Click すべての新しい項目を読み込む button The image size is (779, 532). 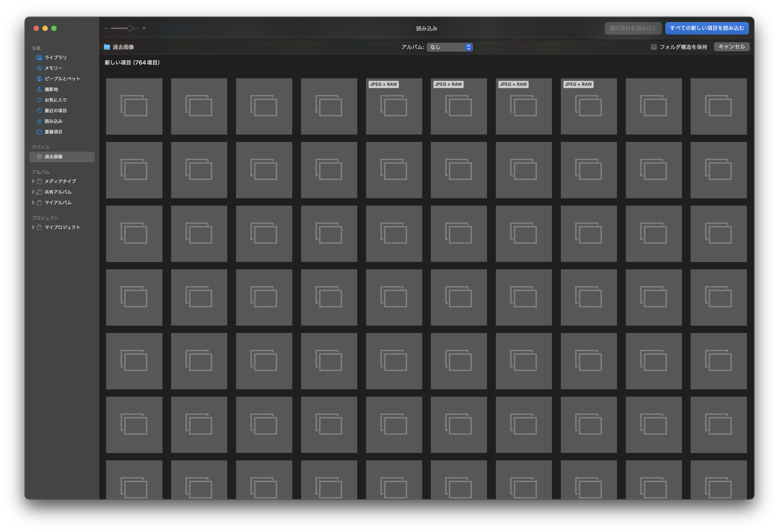click(x=706, y=28)
